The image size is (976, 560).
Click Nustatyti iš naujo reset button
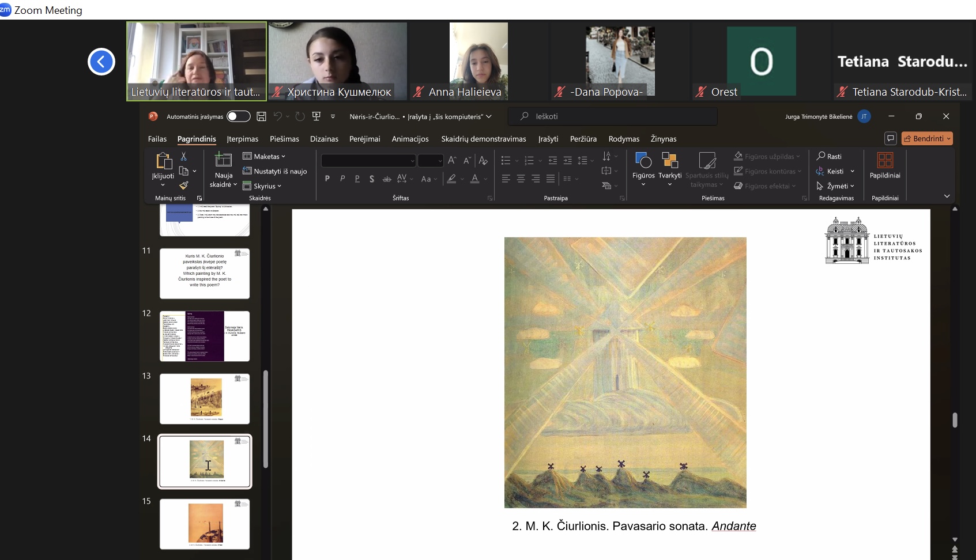click(275, 171)
